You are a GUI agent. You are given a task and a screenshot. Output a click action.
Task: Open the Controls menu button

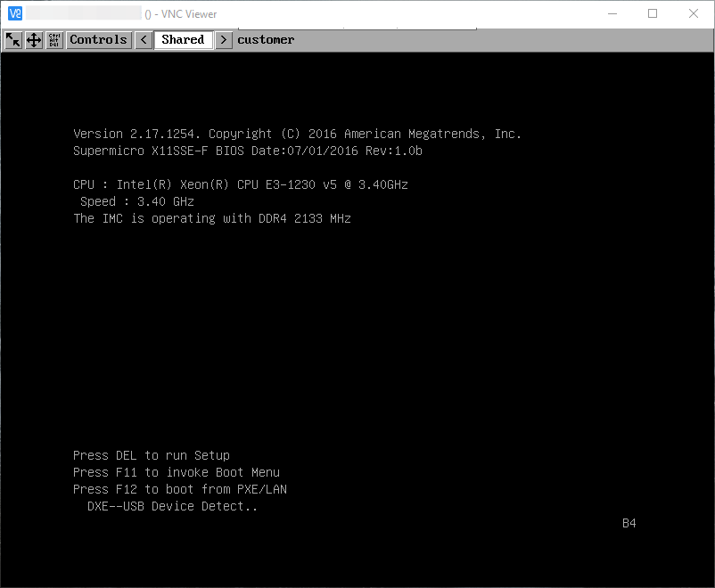tap(98, 40)
